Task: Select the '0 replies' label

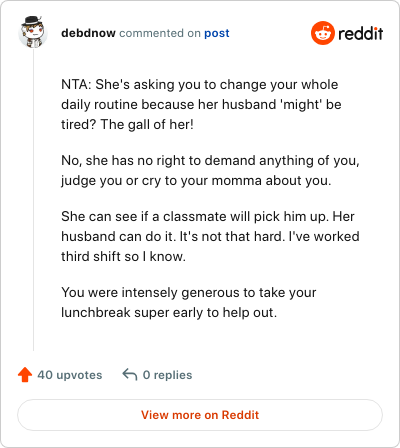Action: pyautogui.click(x=167, y=375)
